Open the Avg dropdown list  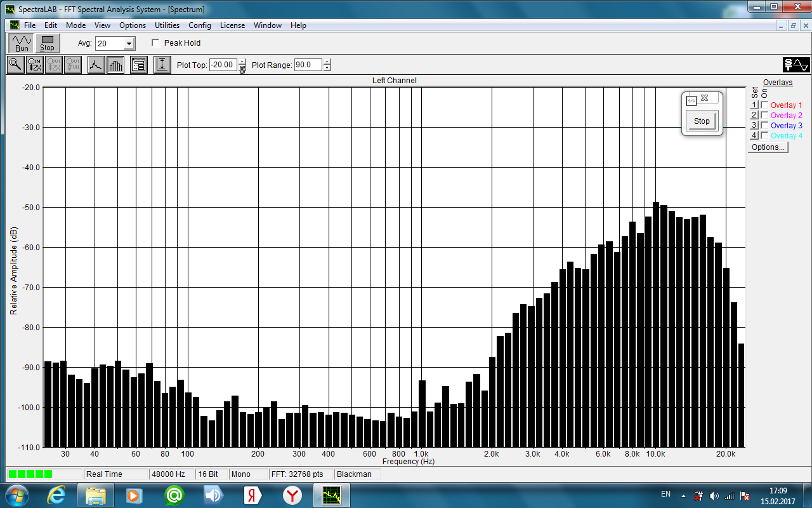tap(129, 44)
